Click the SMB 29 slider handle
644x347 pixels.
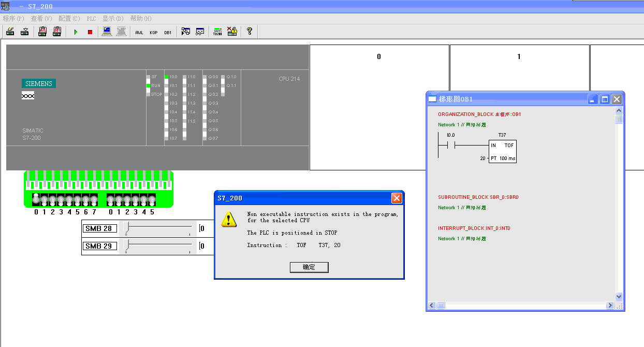126,246
